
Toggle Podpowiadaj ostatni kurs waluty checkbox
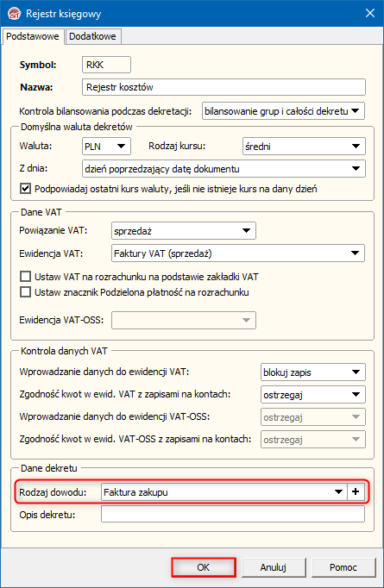pyautogui.click(x=25, y=188)
